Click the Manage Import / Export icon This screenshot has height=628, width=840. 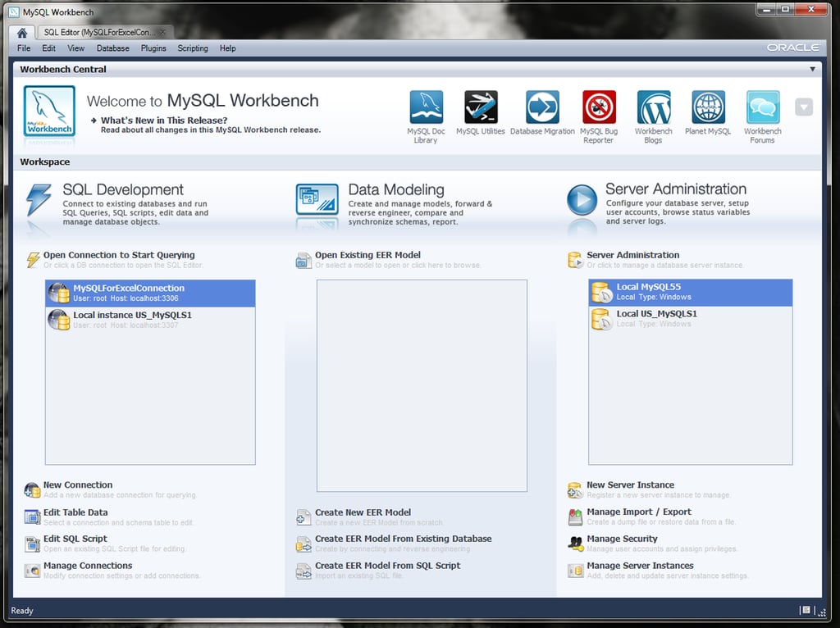(575, 517)
